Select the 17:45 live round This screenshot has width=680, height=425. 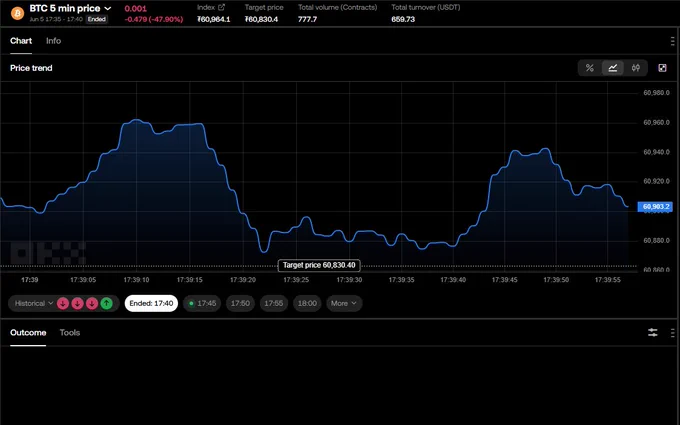pyautogui.click(x=202, y=303)
